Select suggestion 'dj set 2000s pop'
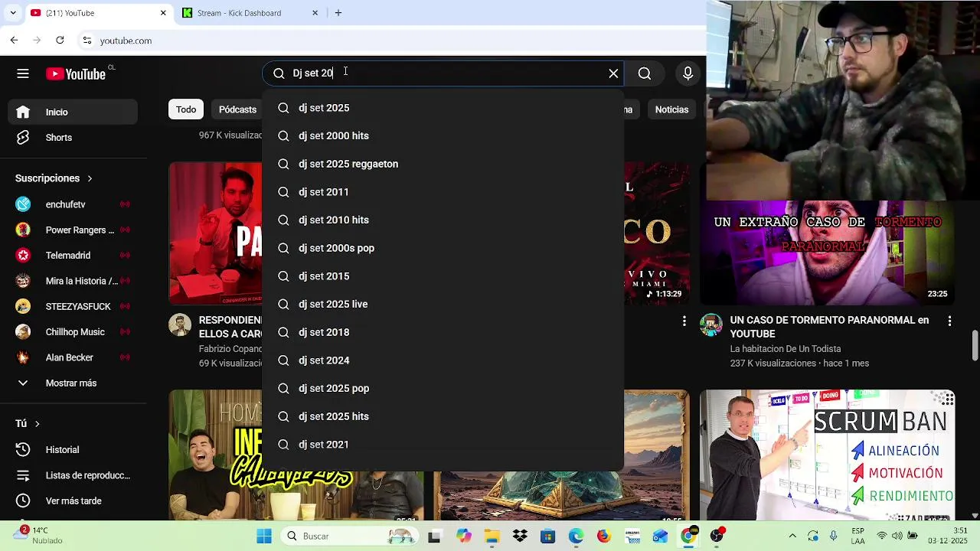980x551 pixels. (x=443, y=248)
